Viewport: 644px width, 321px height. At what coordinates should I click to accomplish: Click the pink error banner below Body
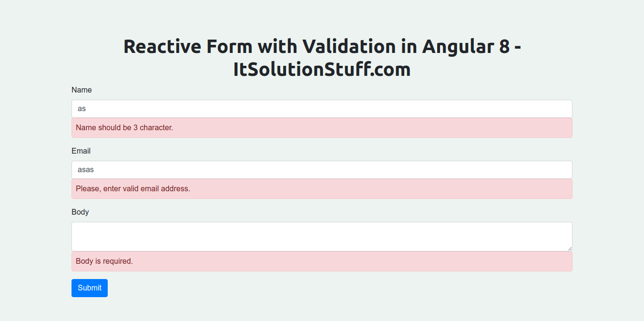pyautogui.click(x=322, y=261)
